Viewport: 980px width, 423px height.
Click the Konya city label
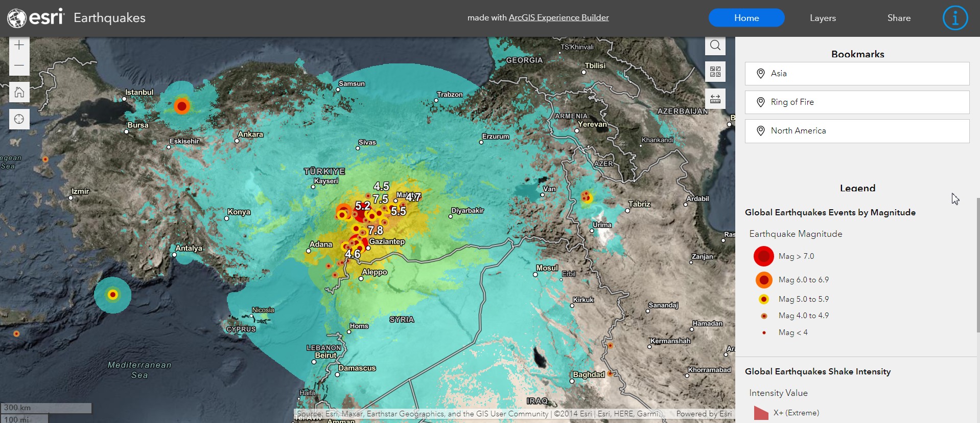click(x=239, y=212)
